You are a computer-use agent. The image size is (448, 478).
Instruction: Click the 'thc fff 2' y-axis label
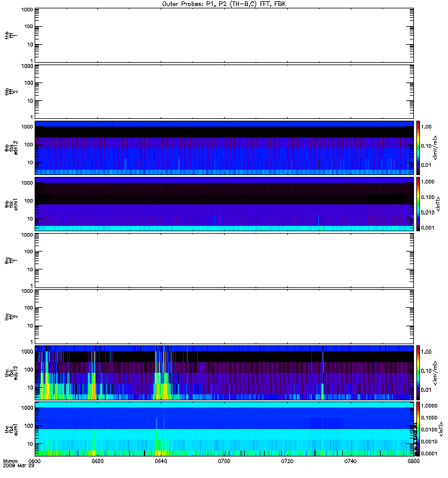coord(11,317)
